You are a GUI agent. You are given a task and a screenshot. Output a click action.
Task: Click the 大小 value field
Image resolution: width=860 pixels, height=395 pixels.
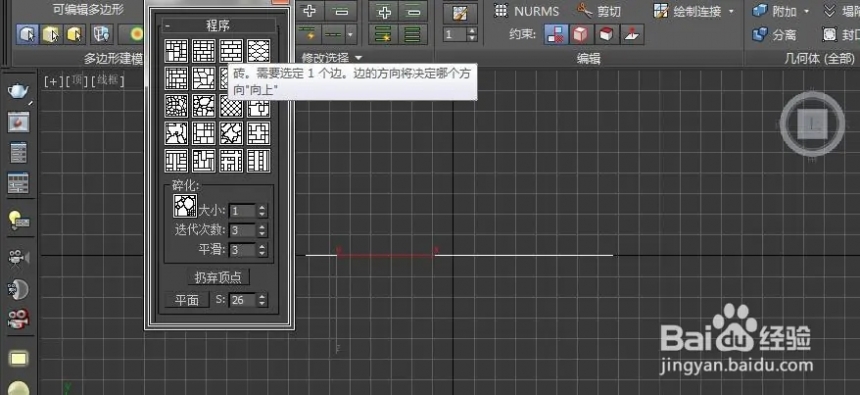[x=243, y=211]
